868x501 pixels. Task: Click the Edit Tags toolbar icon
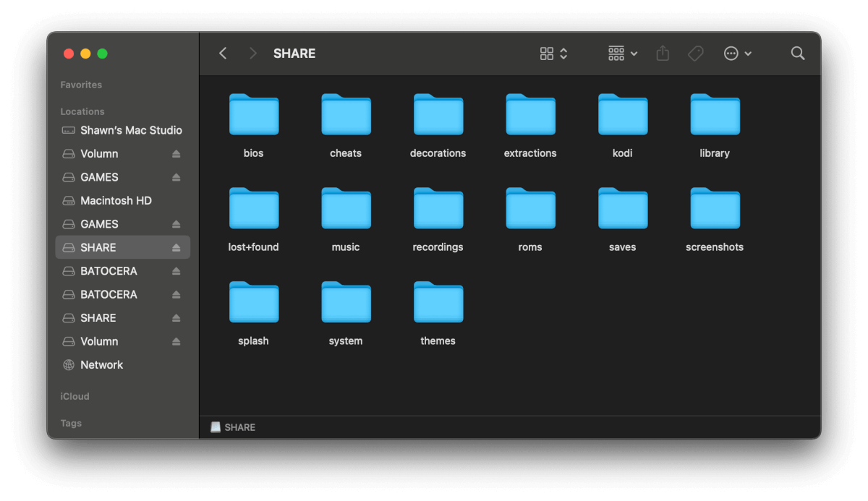(x=695, y=53)
